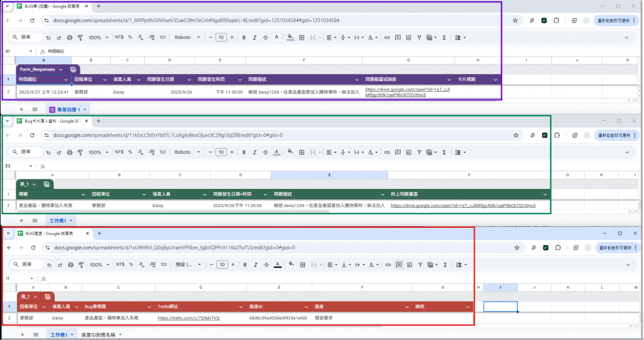Click 重新啟動即可更新 button in BUG單 window
This screenshot has height=340, width=644.
[x=617, y=20]
